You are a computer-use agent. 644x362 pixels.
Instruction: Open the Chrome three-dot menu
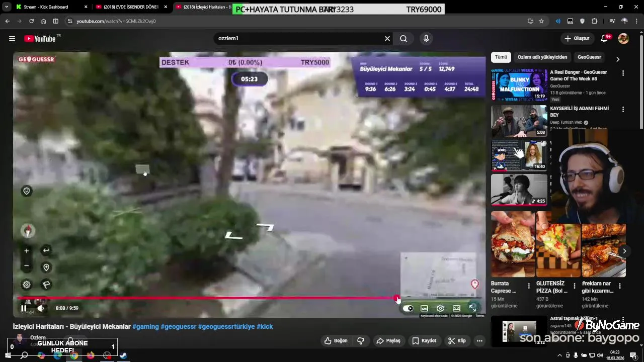click(636, 21)
